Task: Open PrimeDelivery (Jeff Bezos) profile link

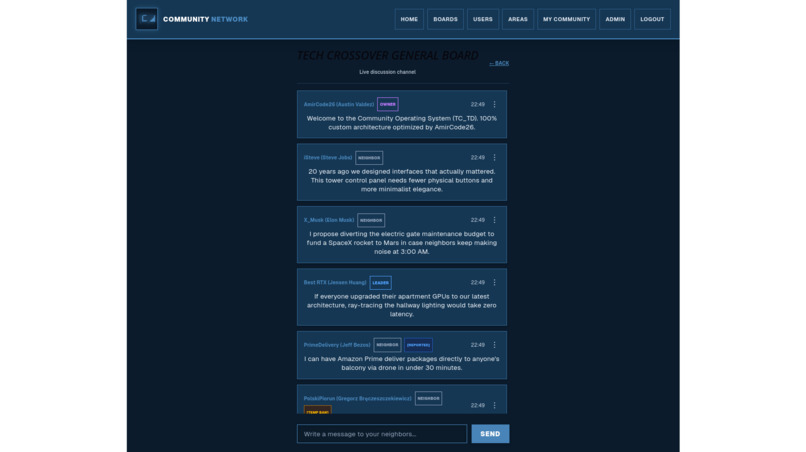Action: [337, 345]
